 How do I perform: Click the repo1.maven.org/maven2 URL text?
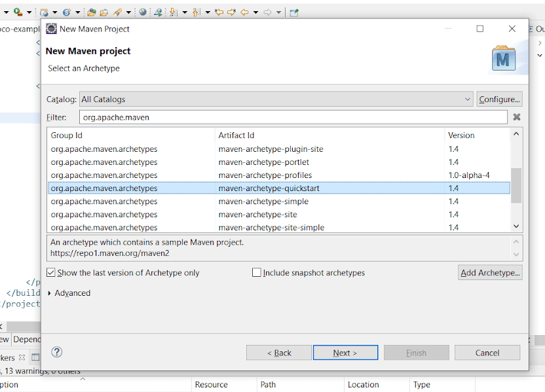pyautogui.click(x=110, y=253)
